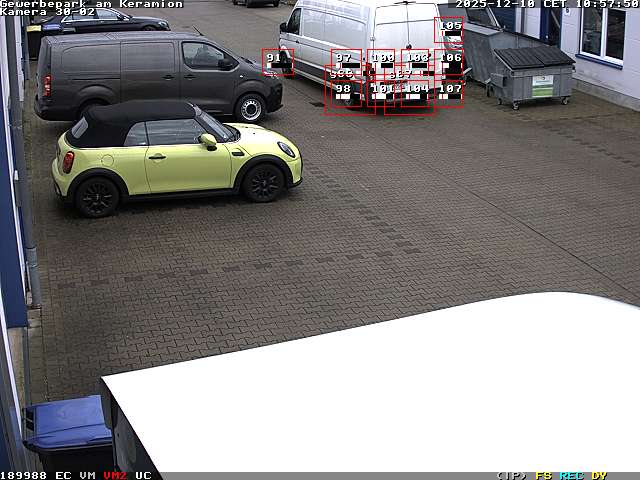Click the red VM2 status indicator
This screenshot has height=480, width=640.
pyautogui.click(x=115, y=475)
